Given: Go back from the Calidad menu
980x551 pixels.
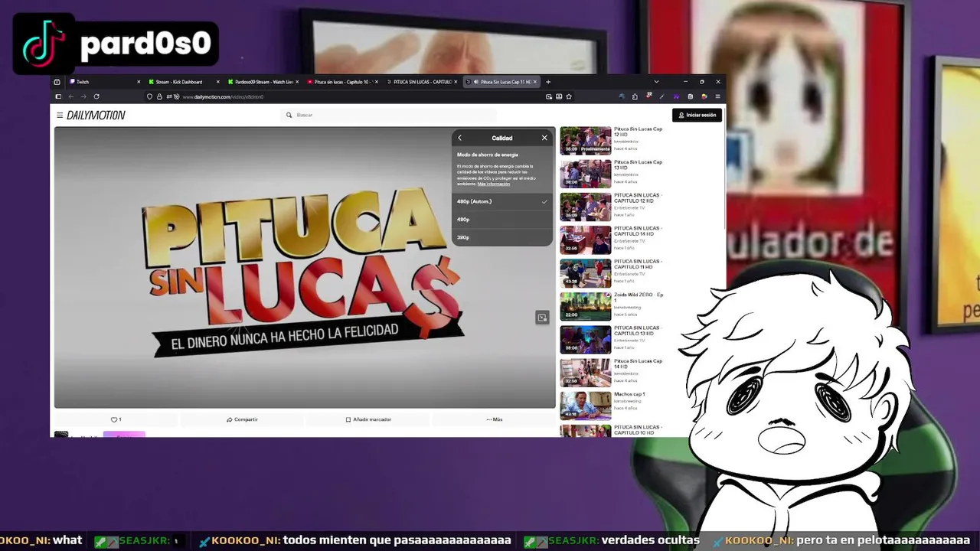Looking at the screenshot, I should [459, 138].
